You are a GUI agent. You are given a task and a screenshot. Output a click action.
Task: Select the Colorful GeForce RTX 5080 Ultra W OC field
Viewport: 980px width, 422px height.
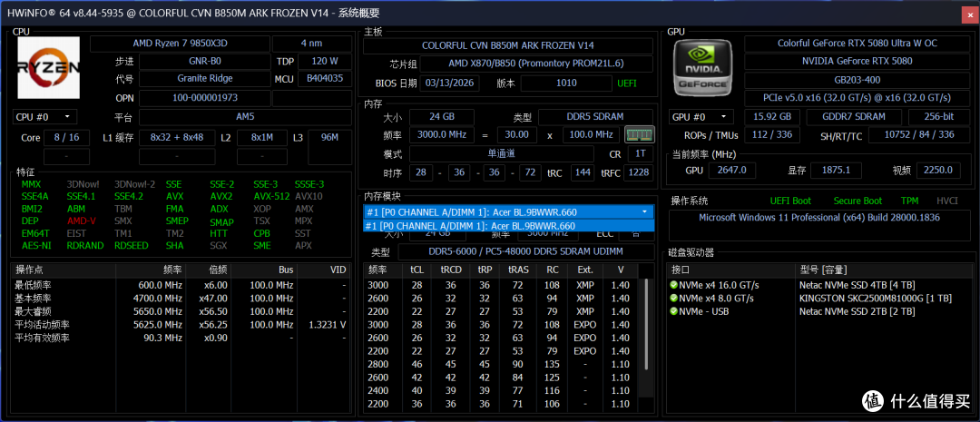[857, 44]
